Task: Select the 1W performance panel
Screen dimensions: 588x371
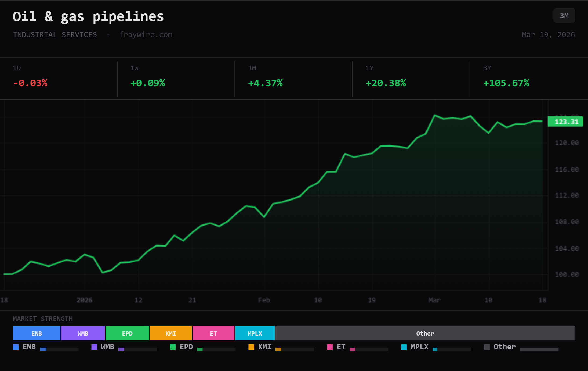Action: 148,83
